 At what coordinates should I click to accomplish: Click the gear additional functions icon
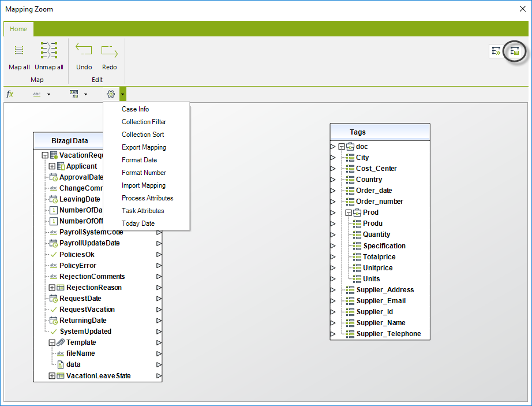click(x=111, y=94)
